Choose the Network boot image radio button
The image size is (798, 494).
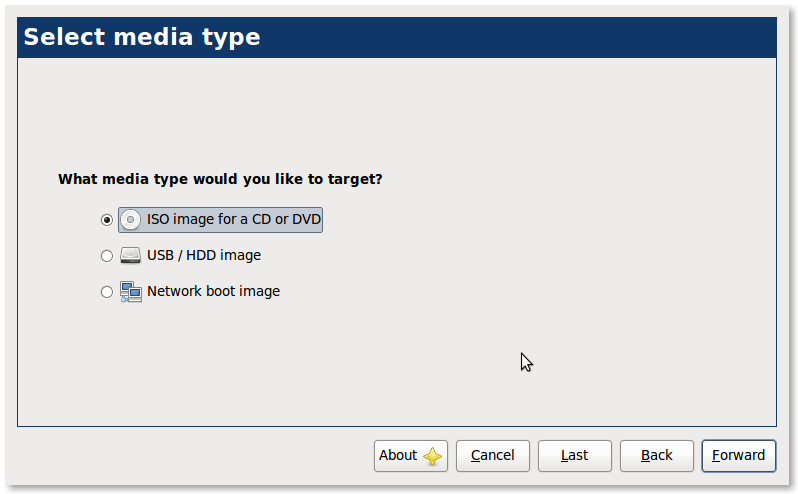click(x=107, y=292)
